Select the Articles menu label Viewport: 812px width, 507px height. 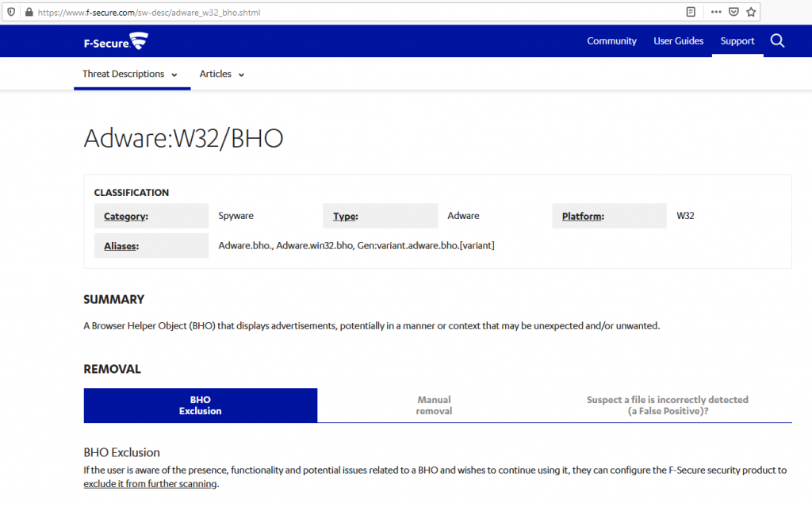216,74
